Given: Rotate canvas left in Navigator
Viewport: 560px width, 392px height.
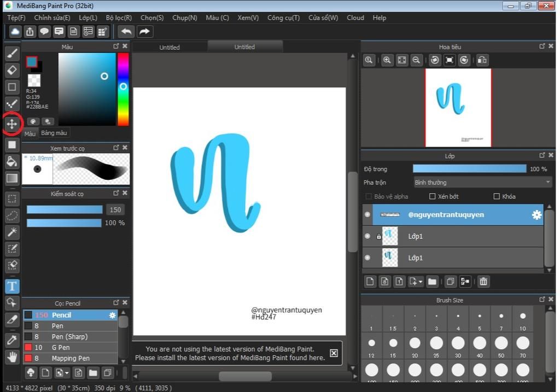Looking at the screenshot, I should point(435,60).
